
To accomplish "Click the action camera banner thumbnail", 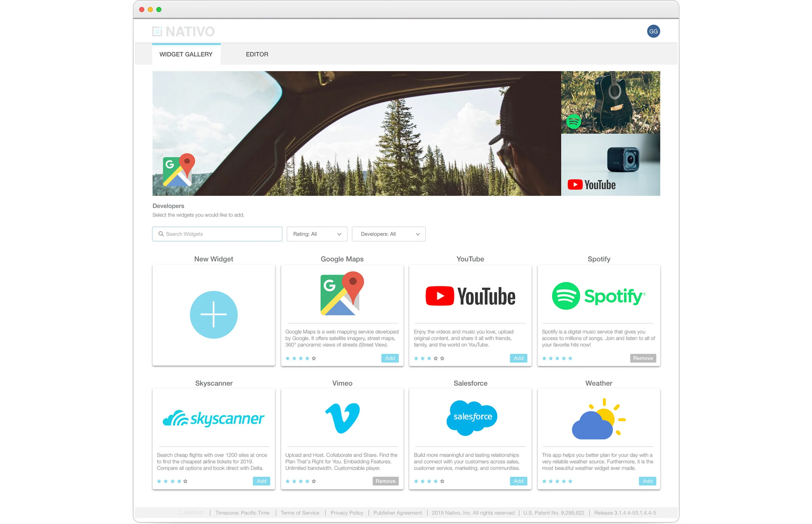I will tap(610, 164).
